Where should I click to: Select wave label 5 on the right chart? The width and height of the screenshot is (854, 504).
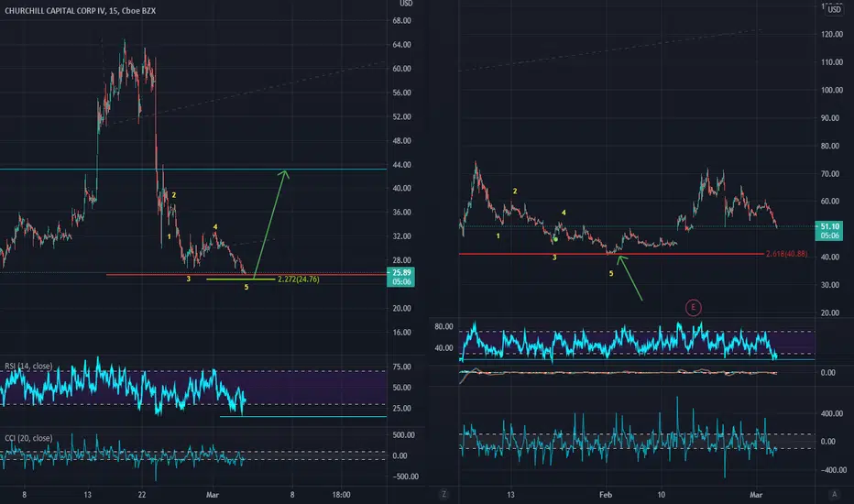[611, 273]
